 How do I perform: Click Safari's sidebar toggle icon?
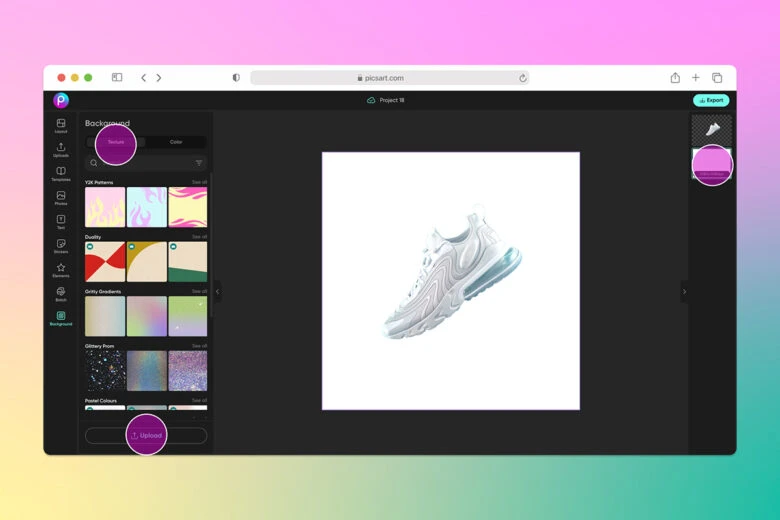click(117, 77)
